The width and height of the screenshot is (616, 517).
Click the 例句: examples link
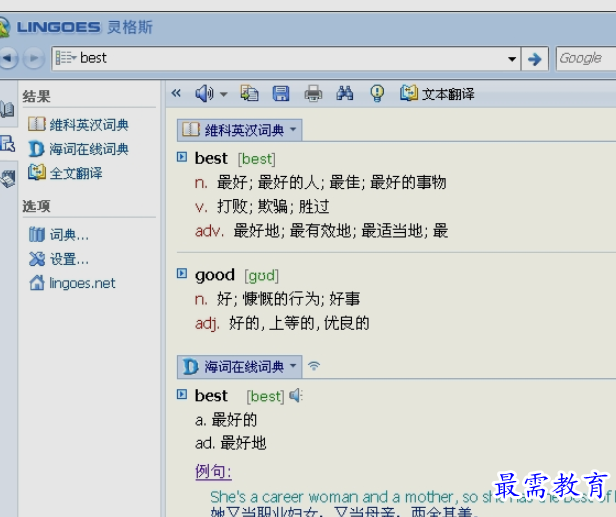pyautogui.click(x=213, y=471)
